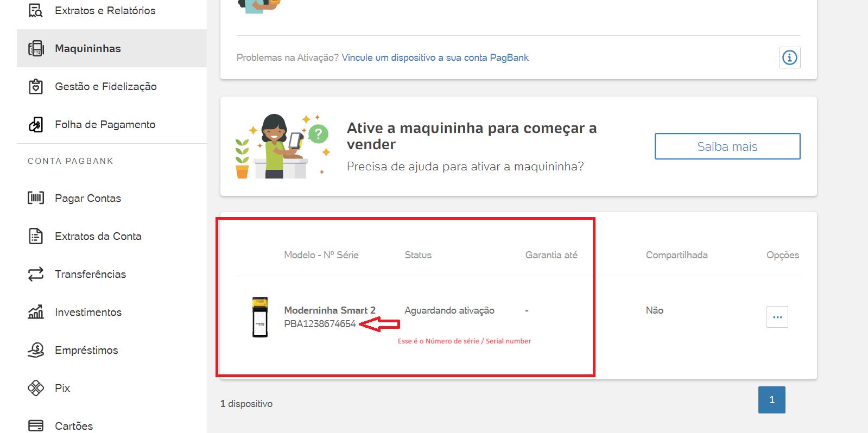Click the Folha de Pagamento icon
This screenshot has width=868, height=433.
pos(36,124)
